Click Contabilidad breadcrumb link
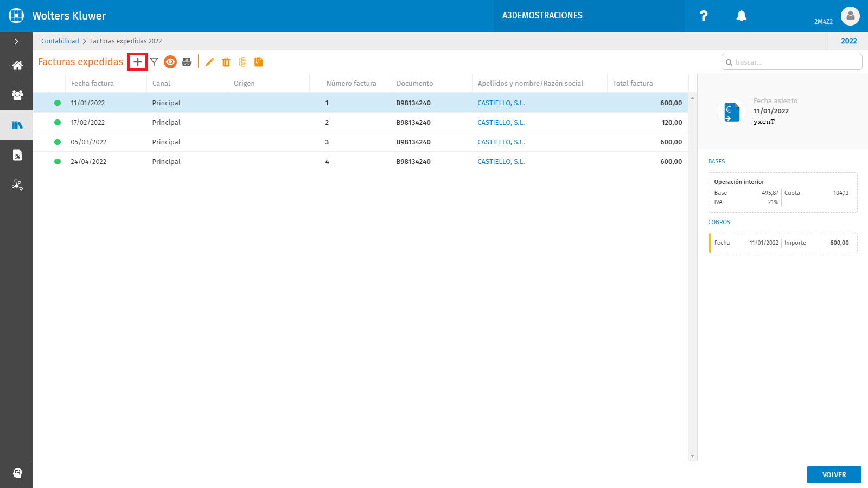Screen dimensions: 868x488 click(60, 41)
